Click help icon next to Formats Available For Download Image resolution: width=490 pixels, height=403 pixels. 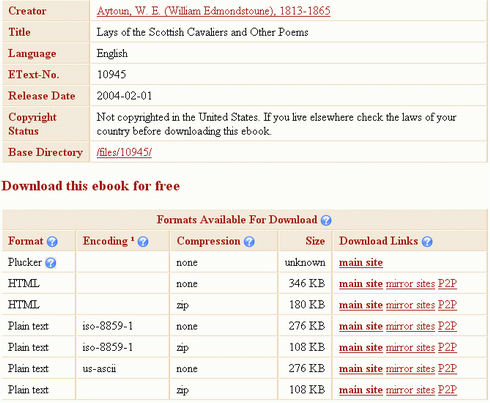pyautogui.click(x=326, y=220)
